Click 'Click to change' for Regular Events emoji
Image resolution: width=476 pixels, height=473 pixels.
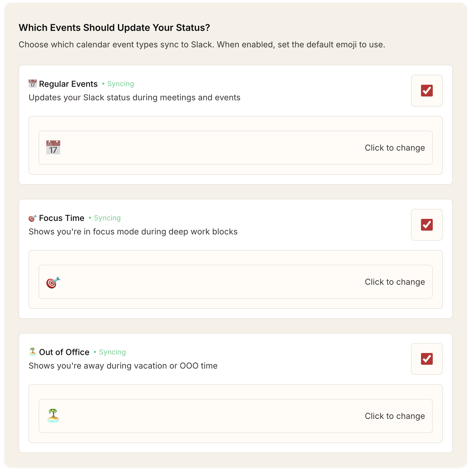[395, 147]
